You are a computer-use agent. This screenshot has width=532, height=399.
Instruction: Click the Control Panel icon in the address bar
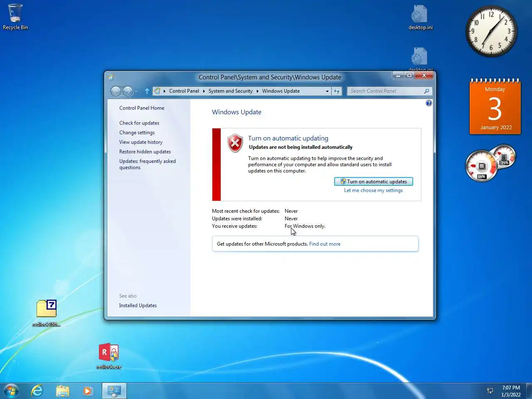157,91
